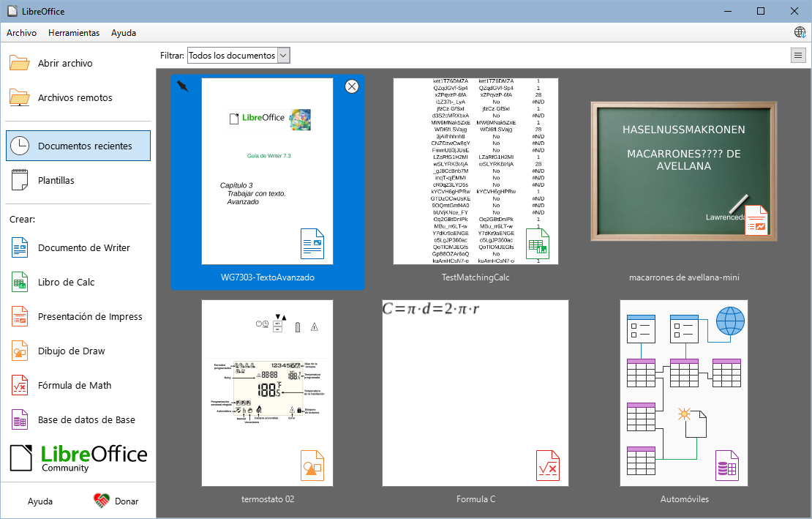Image resolution: width=812 pixels, height=519 pixels.
Task: Open the termostato 02 drawing thumbnail
Action: pos(267,393)
